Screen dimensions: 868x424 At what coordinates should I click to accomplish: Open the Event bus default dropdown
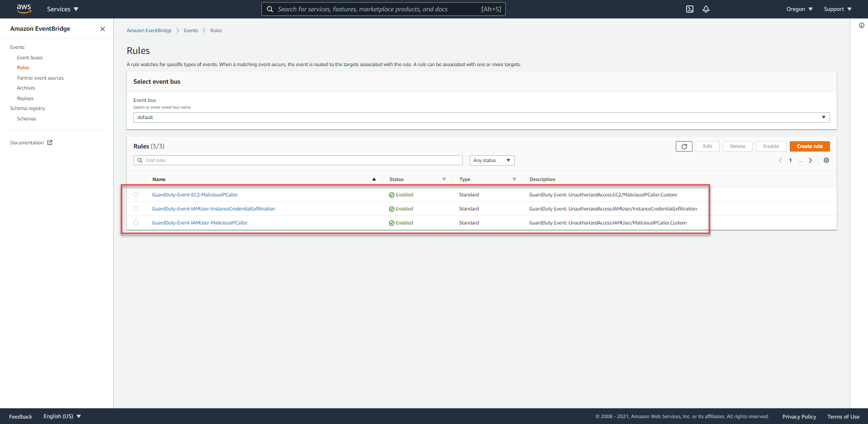tap(481, 117)
